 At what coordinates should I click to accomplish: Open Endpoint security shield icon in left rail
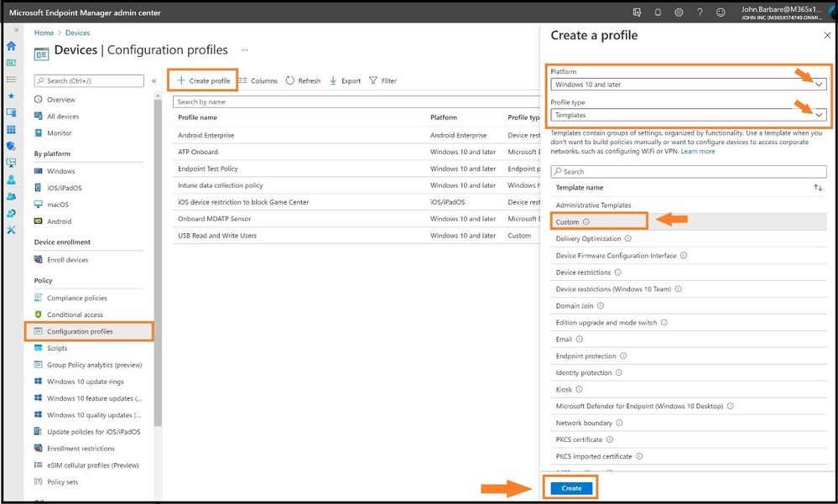click(11, 146)
